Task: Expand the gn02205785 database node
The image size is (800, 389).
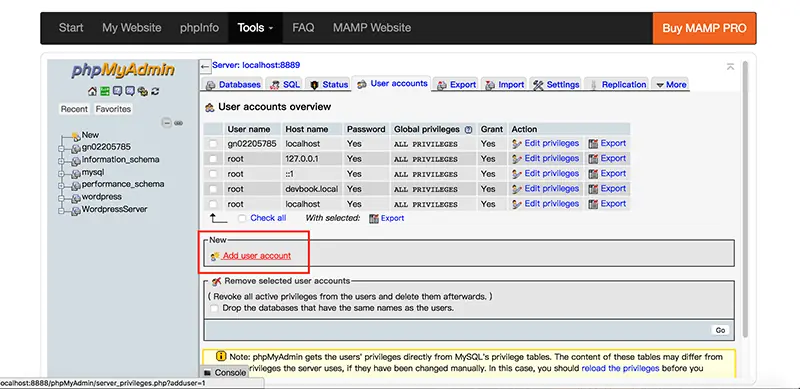Action: (x=61, y=149)
